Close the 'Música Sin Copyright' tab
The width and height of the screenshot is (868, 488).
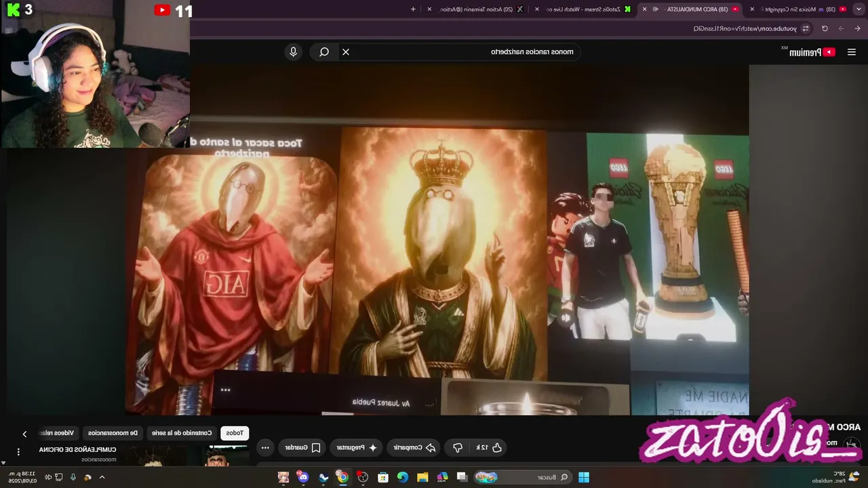tap(752, 9)
